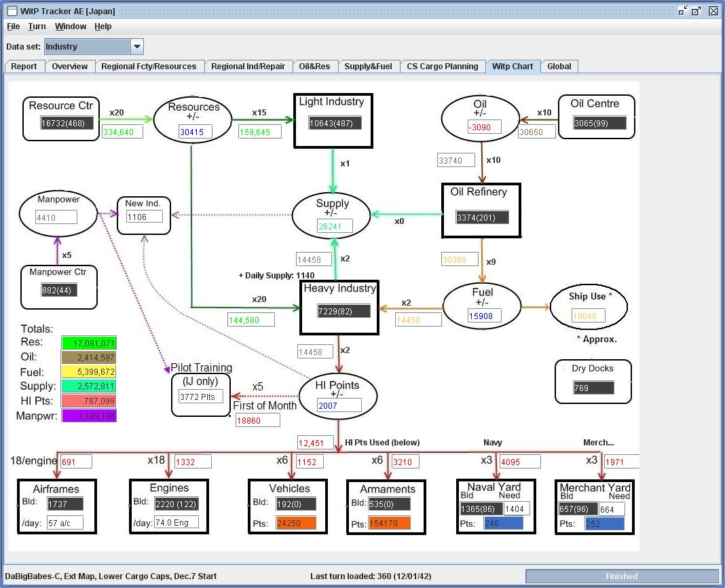Open the File menu
Viewport: 725px width, 588px height.
click(14, 26)
